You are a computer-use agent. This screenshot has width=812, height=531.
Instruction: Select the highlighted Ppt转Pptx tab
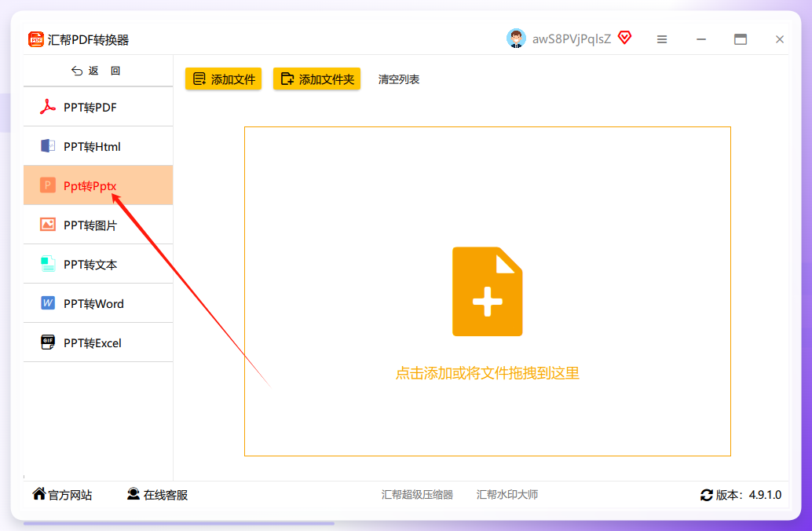coord(98,185)
